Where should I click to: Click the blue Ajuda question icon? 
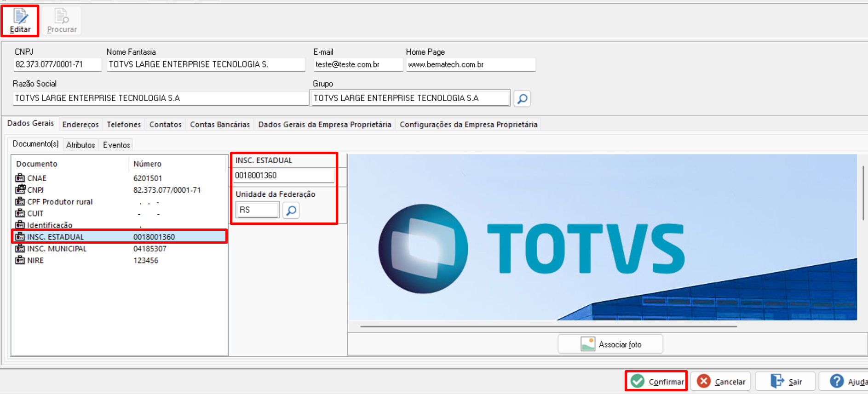coord(837,381)
